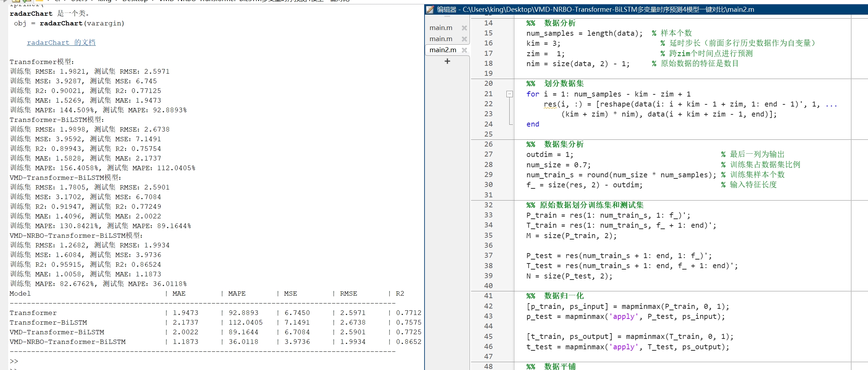Click line number 30 in the editor gutter

[489, 185]
